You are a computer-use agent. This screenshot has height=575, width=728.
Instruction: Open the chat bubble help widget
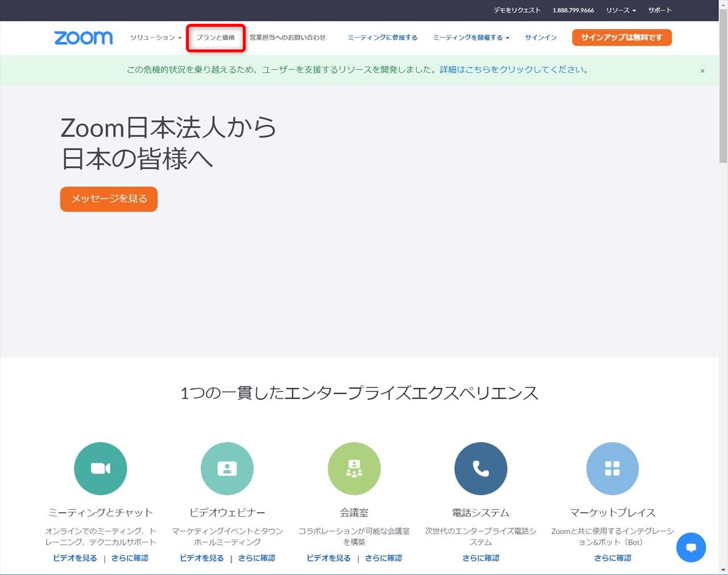[691, 547]
